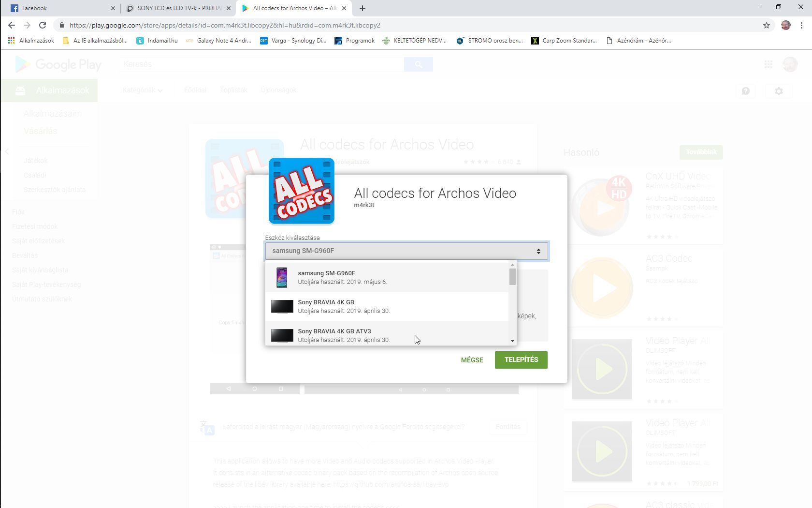Close the All codecs for Archos Video tab
The height and width of the screenshot is (508, 812).
344,8
